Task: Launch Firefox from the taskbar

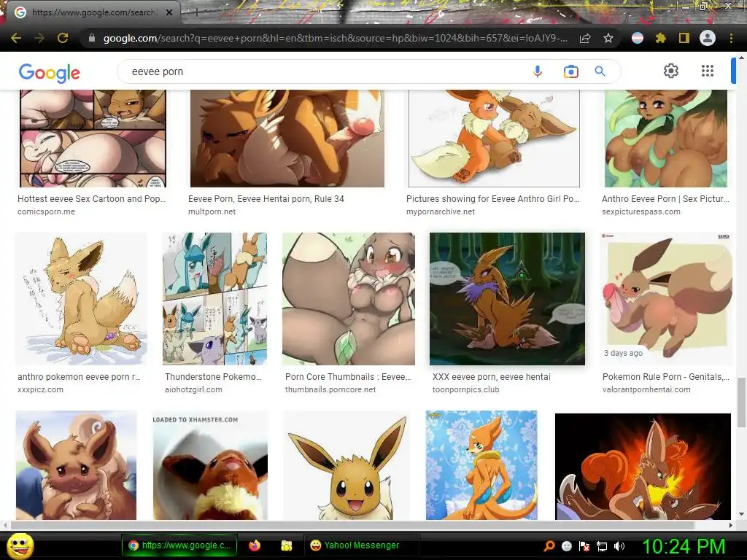Action: [255, 545]
